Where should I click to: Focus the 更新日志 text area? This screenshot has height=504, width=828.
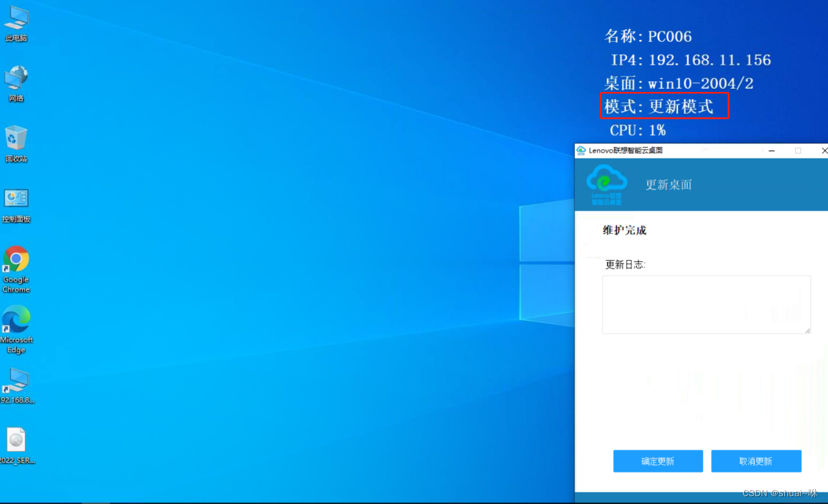705,304
